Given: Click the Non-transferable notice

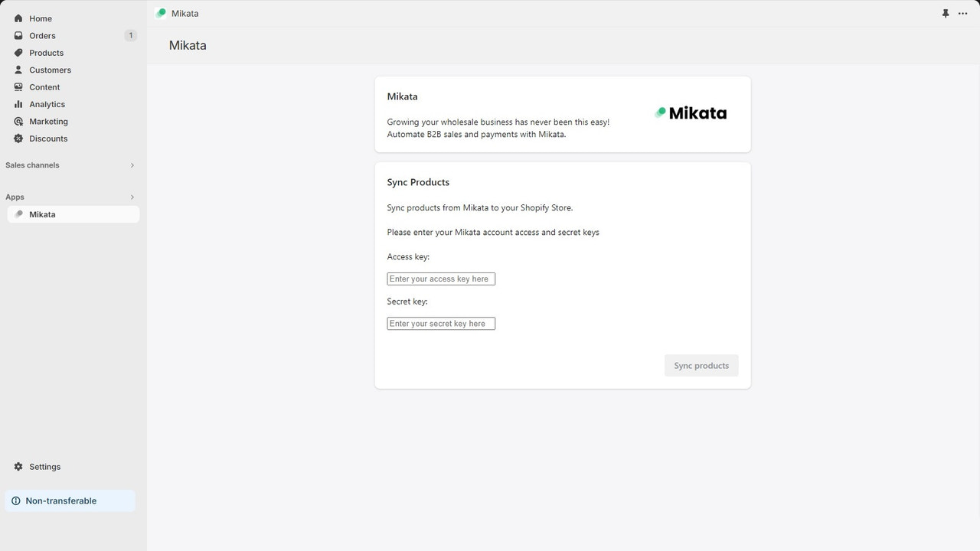Looking at the screenshot, I should click(70, 501).
